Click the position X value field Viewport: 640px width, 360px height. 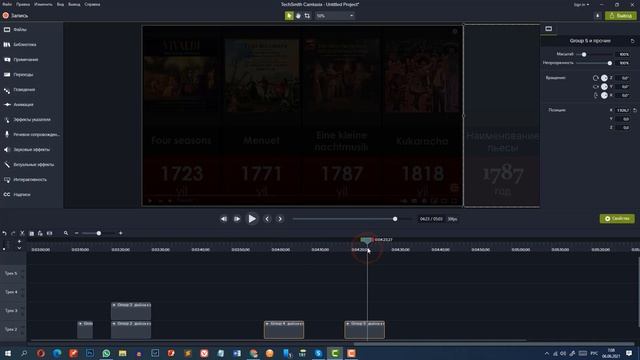coord(623,110)
